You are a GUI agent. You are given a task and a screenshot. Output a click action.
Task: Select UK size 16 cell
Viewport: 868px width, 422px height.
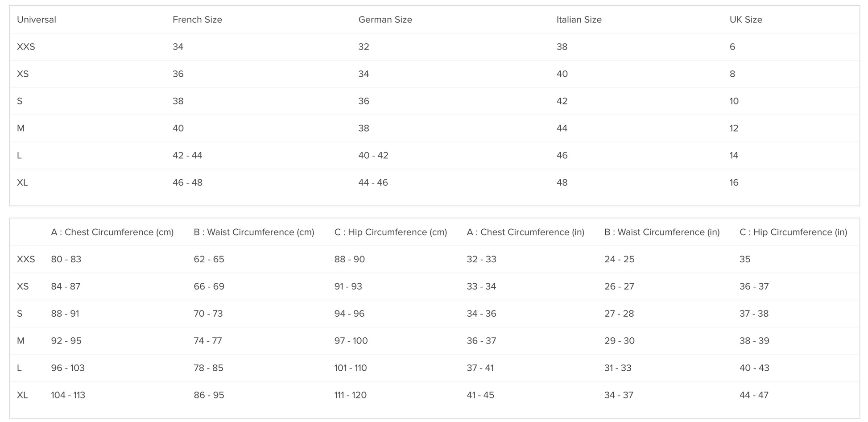(734, 182)
